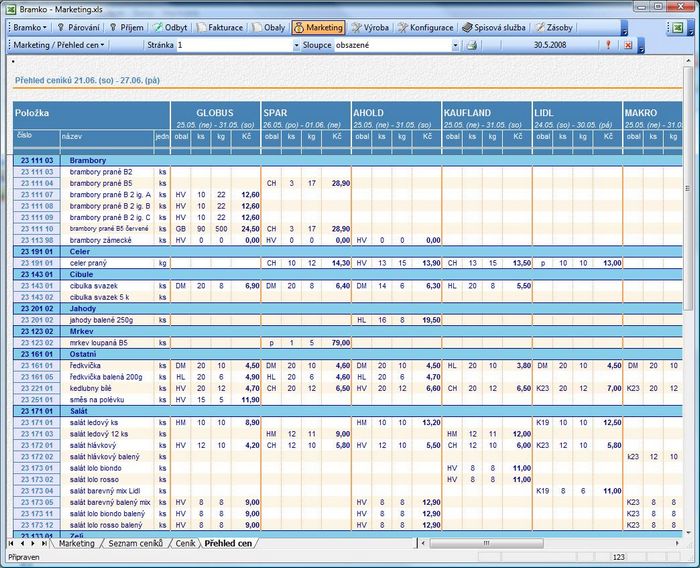Image resolution: width=700 pixels, height=568 pixels.
Task: Open the Zásoby module
Action: (554, 28)
